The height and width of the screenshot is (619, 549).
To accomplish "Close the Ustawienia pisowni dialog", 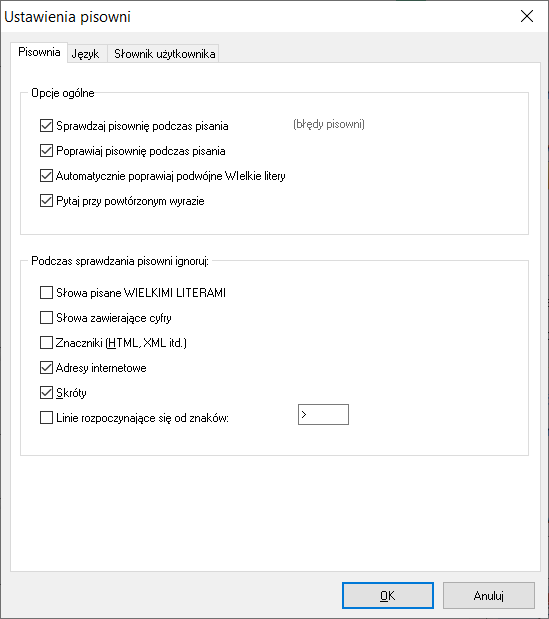I will 527,16.
